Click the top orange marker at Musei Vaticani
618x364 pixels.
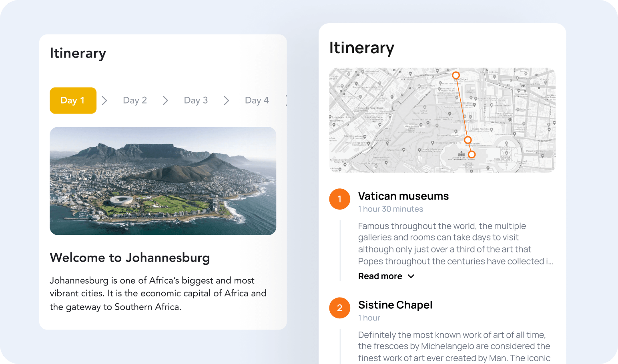[456, 75]
